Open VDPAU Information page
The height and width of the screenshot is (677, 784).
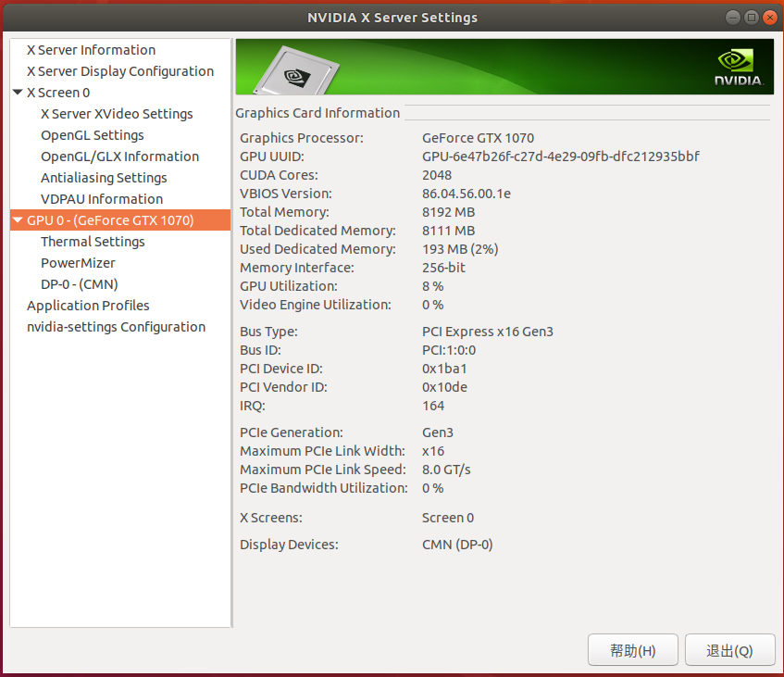pos(102,199)
